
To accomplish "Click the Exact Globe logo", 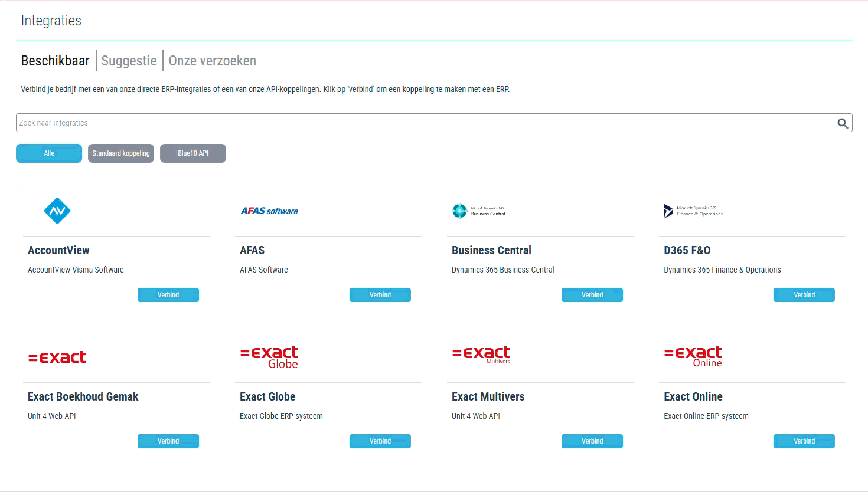I will (269, 357).
